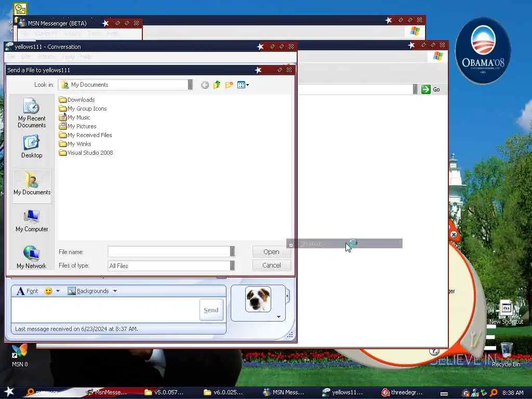Switch to MSN Mess... taskbar item
This screenshot has width=532, height=399.
coord(284,392)
